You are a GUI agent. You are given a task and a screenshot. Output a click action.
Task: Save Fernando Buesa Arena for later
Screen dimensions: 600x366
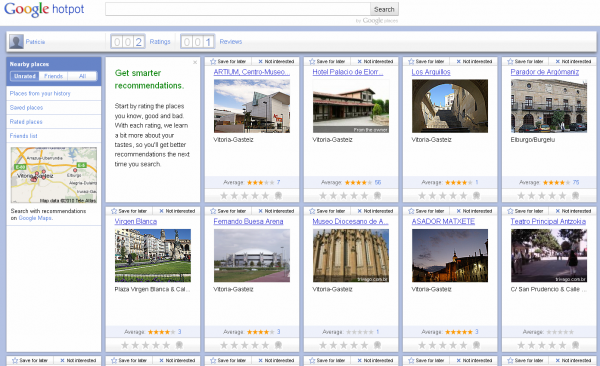[228, 211]
